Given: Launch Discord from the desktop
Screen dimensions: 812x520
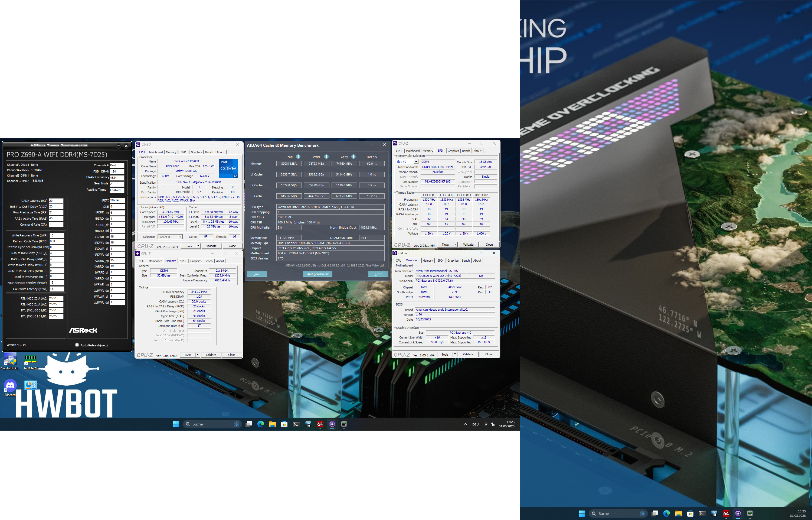Looking at the screenshot, I should pos(10,388).
